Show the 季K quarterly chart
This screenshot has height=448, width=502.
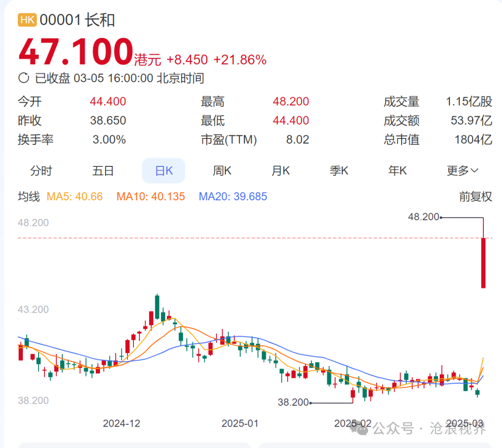339,171
